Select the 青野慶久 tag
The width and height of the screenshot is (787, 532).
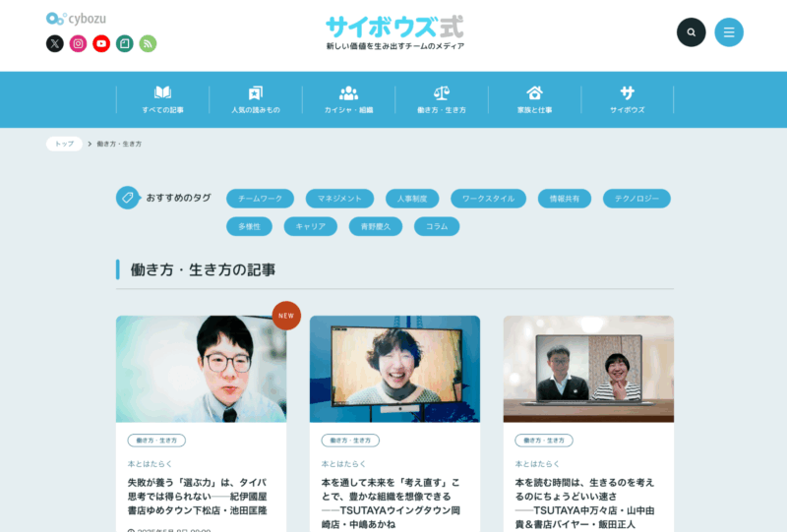(376, 226)
